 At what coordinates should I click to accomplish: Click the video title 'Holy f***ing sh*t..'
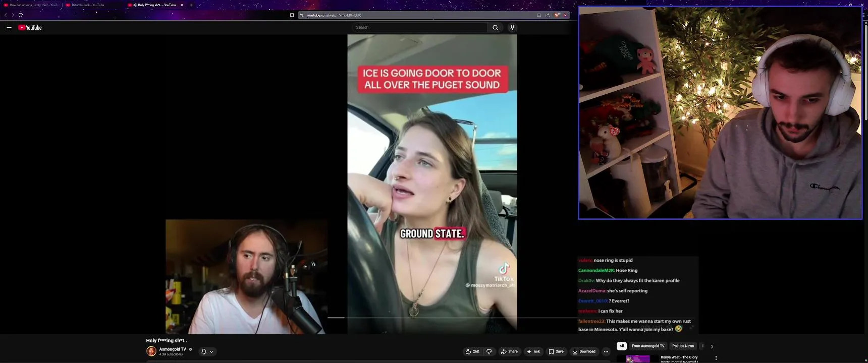167,340
